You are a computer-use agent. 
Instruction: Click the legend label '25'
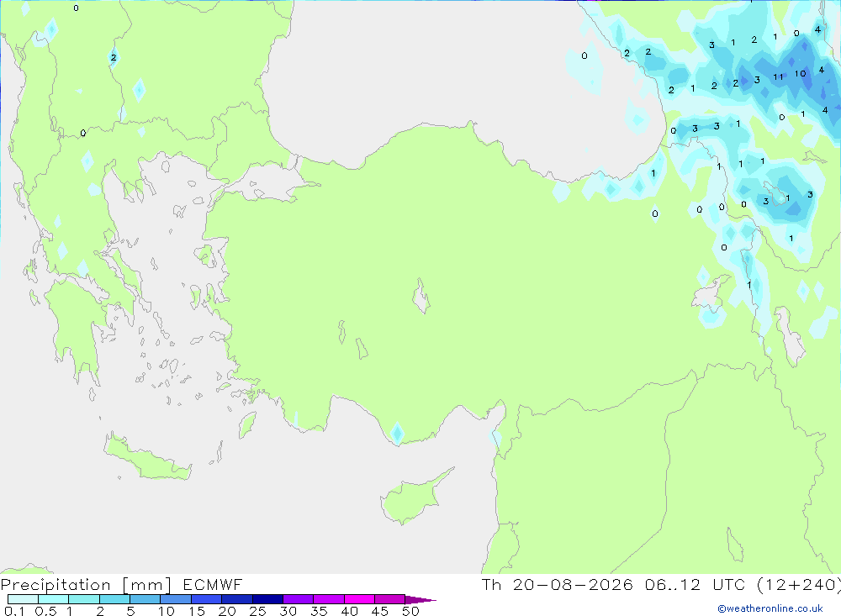(257, 611)
